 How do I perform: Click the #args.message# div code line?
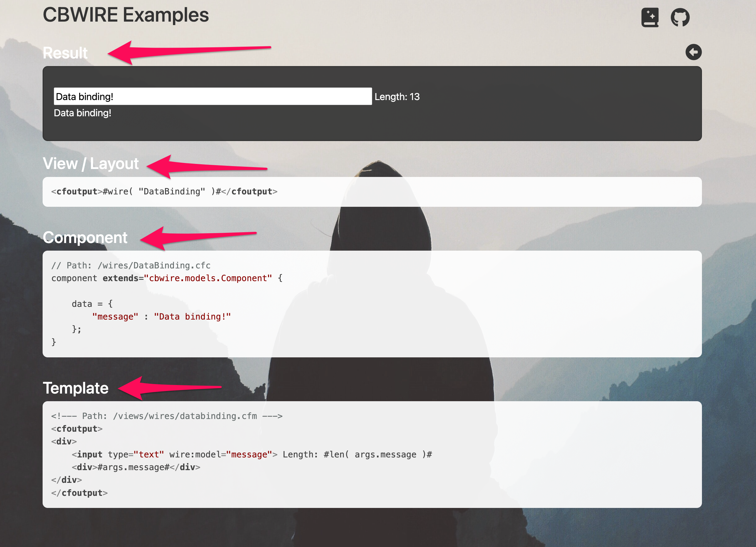click(136, 467)
